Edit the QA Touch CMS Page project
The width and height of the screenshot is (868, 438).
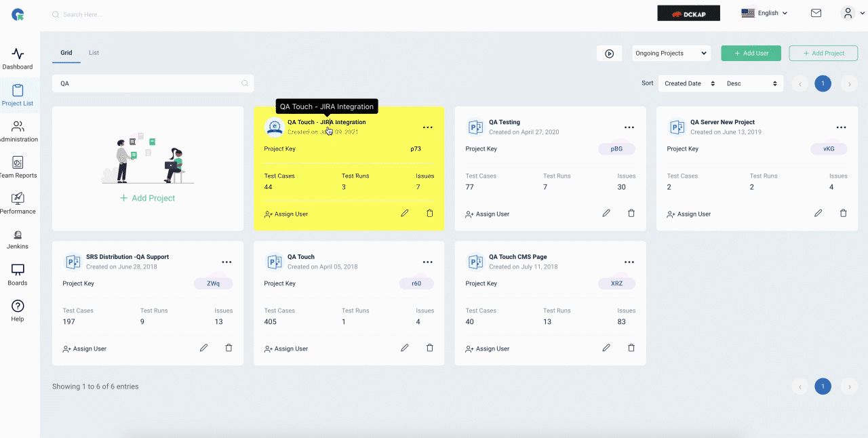pos(606,348)
